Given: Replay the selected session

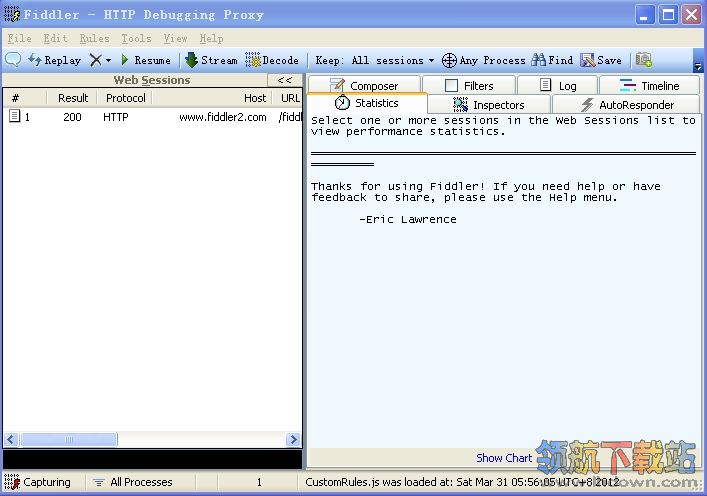Looking at the screenshot, I should (55, 60).
